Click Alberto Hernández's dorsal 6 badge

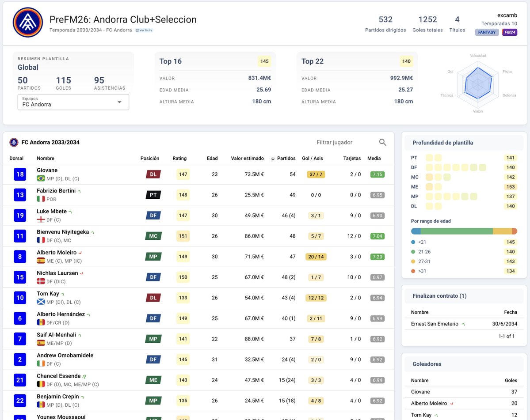click(20, 319)
